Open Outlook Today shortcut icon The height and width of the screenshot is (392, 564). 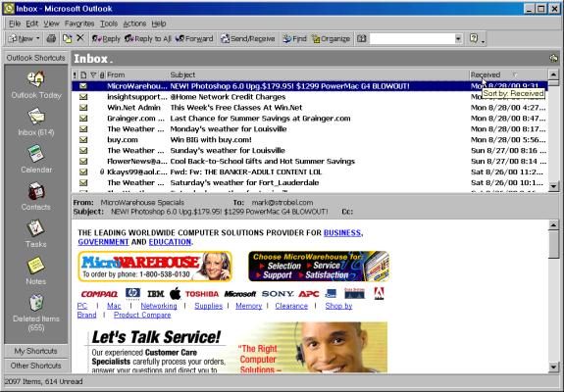click(36, 79)
